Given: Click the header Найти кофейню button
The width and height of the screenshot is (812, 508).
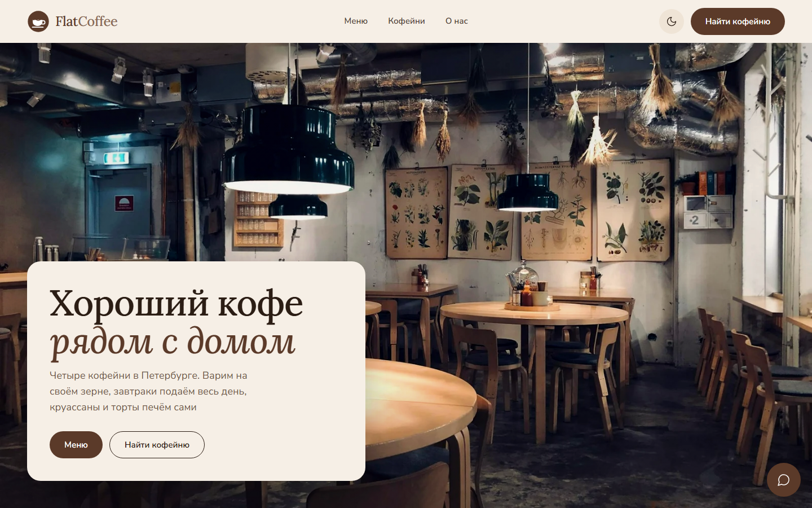Looking at the screenshot, I should (x=738, y=21).
